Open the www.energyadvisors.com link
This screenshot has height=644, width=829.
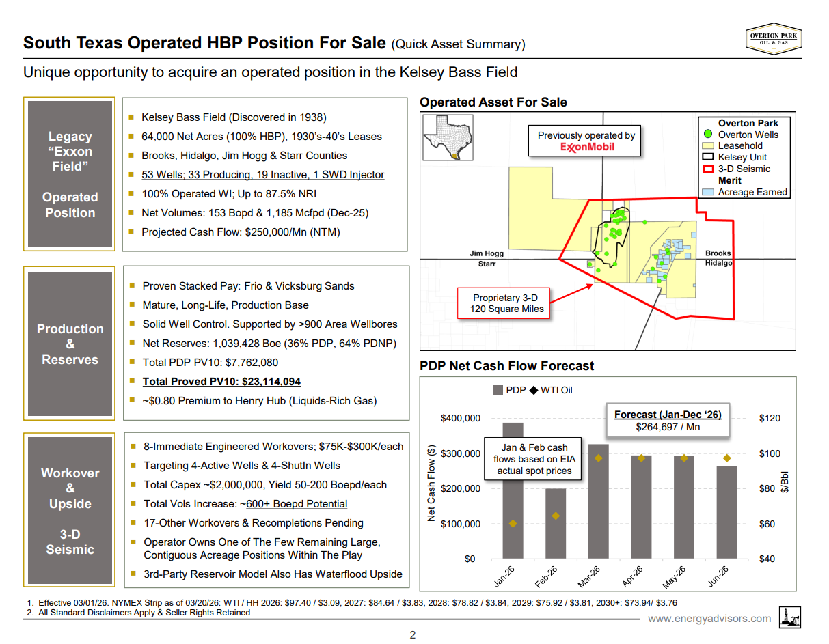click(709, 619)
